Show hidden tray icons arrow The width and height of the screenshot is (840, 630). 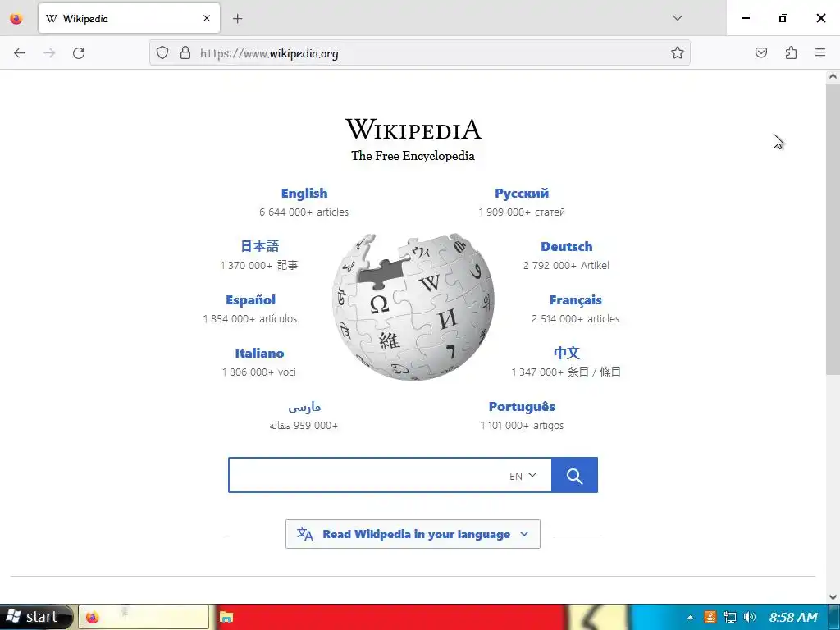(690, 617)
